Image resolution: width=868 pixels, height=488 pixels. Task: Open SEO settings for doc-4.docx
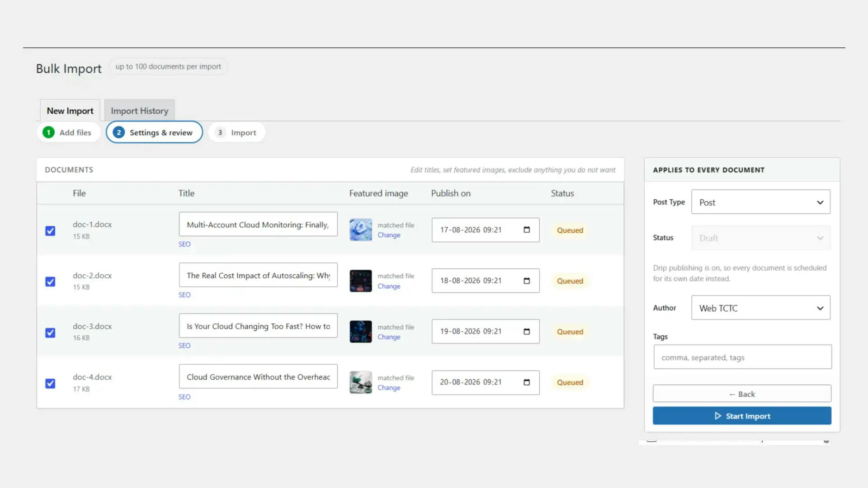184,397
